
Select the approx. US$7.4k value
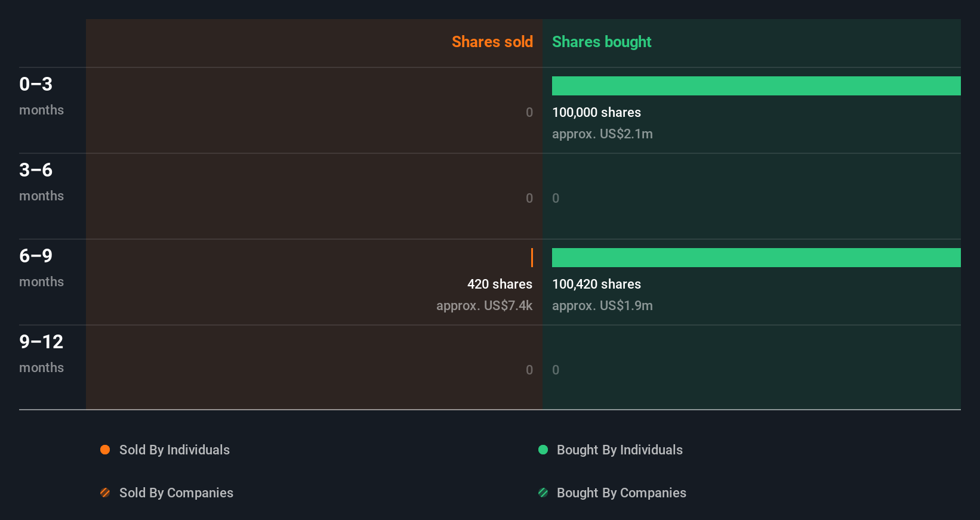pos(484,305)
